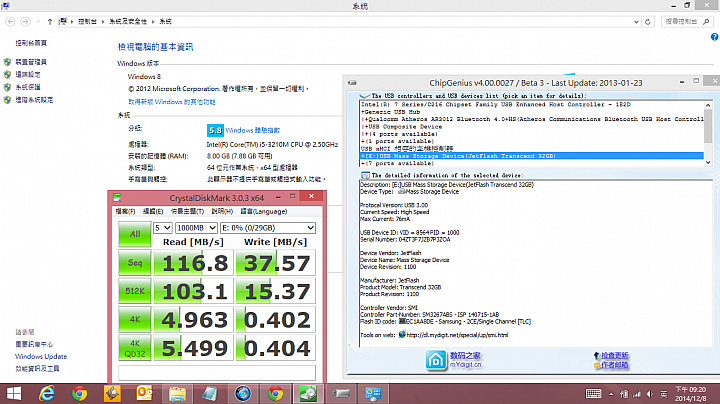Open the first Chrome icon on taskbar

(79, 393)
